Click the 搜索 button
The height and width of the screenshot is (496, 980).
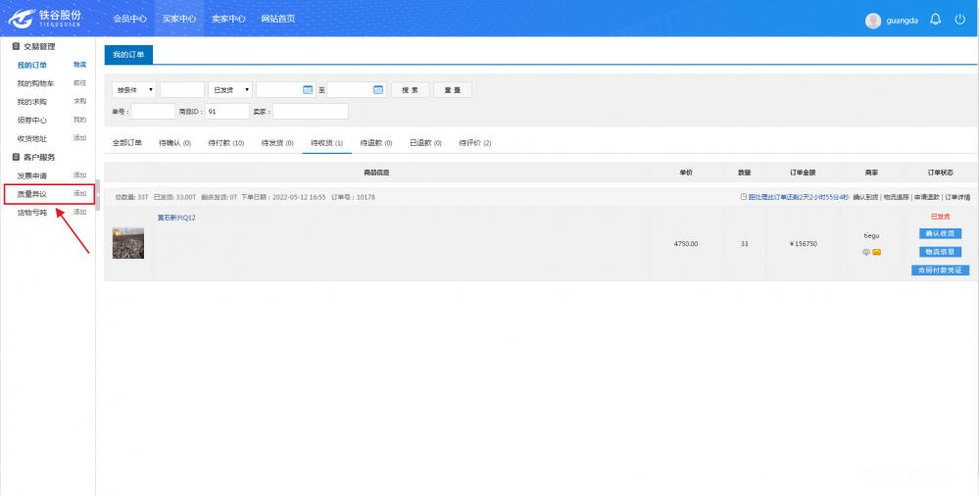(410, 89)
